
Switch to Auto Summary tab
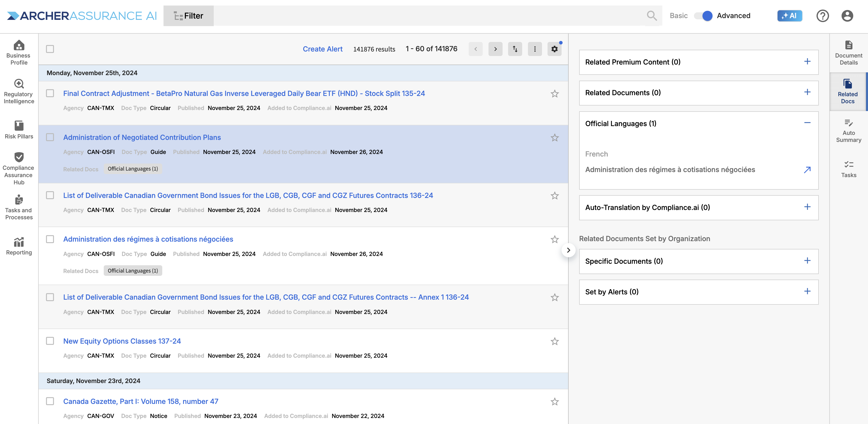[848, 130]
